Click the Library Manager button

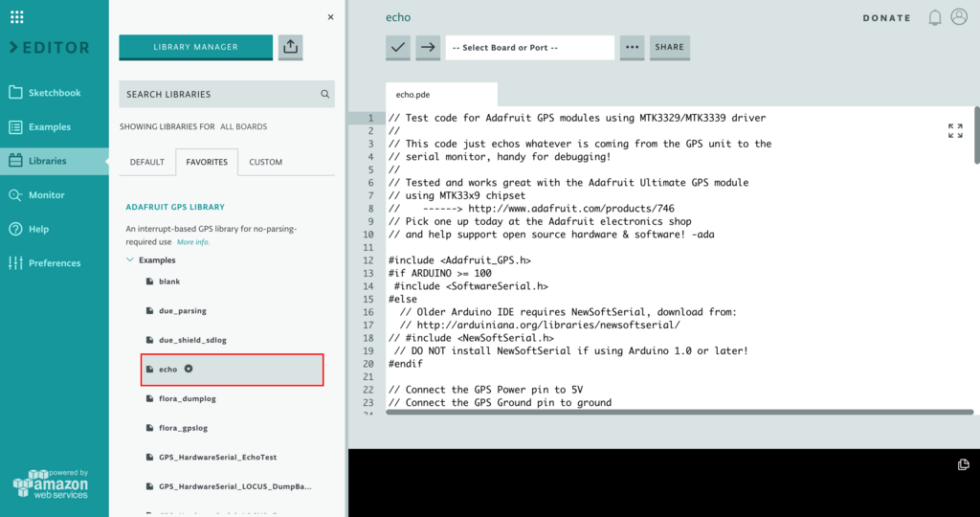(195, 47)
